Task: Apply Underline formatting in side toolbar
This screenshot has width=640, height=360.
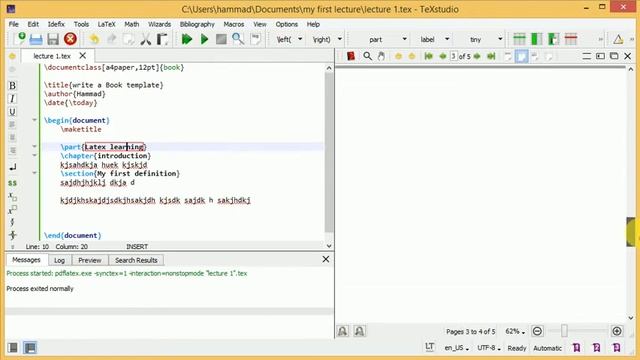Action: pos(12,111)
